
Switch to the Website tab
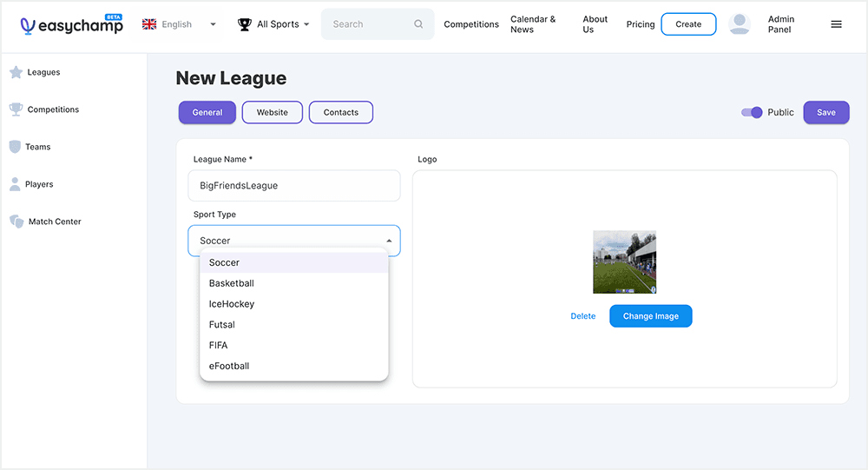(272, 112)
